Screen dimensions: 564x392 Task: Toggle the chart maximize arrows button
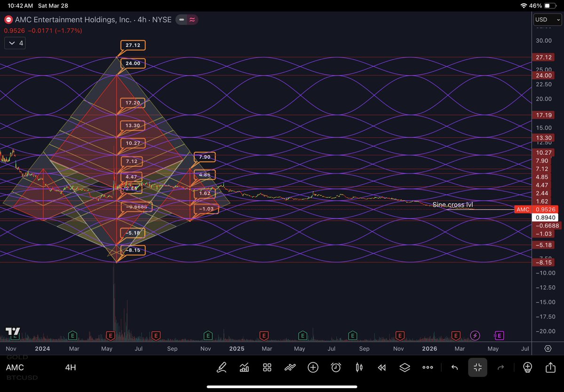[477, 367]
